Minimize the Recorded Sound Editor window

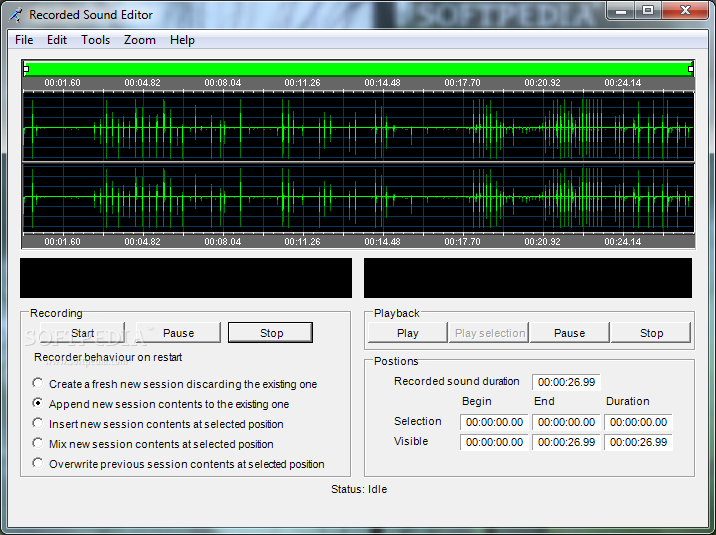(621, 10)
